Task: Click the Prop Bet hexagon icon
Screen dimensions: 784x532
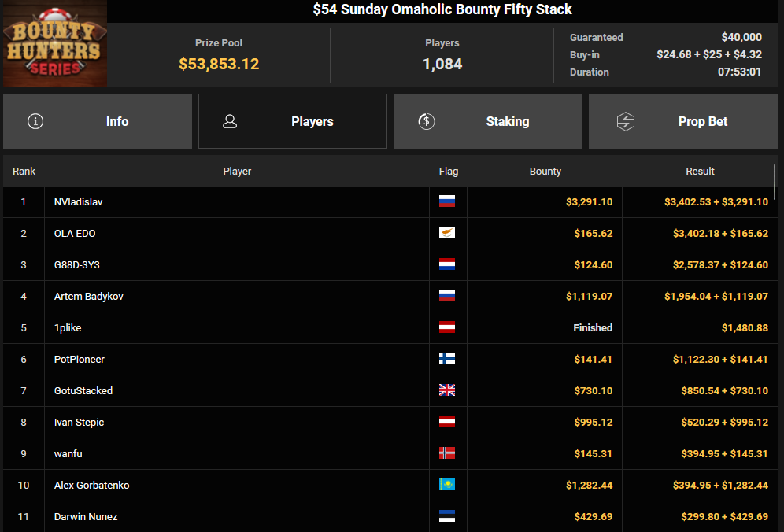Action: coord(625,121)
